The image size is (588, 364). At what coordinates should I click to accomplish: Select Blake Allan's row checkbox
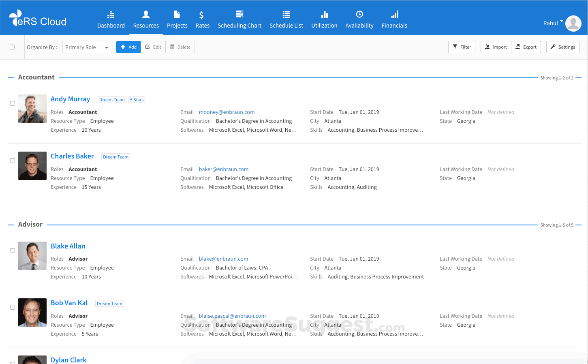click(x=13, y=251)
